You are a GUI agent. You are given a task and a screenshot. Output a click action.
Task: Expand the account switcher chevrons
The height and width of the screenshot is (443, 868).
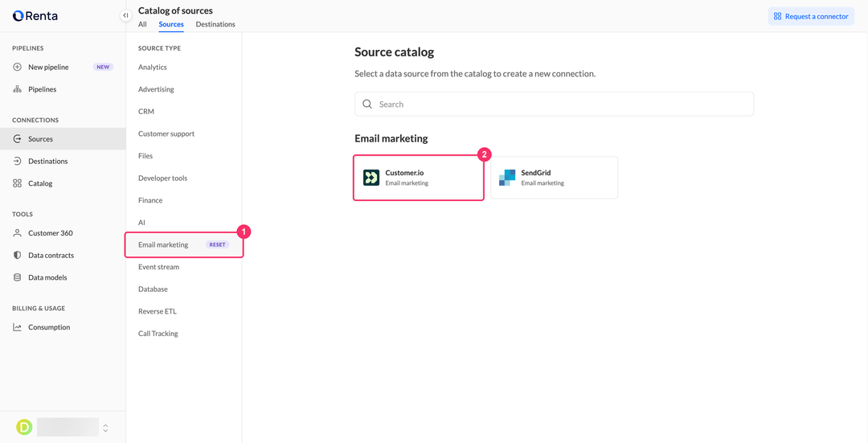point(106,428)
